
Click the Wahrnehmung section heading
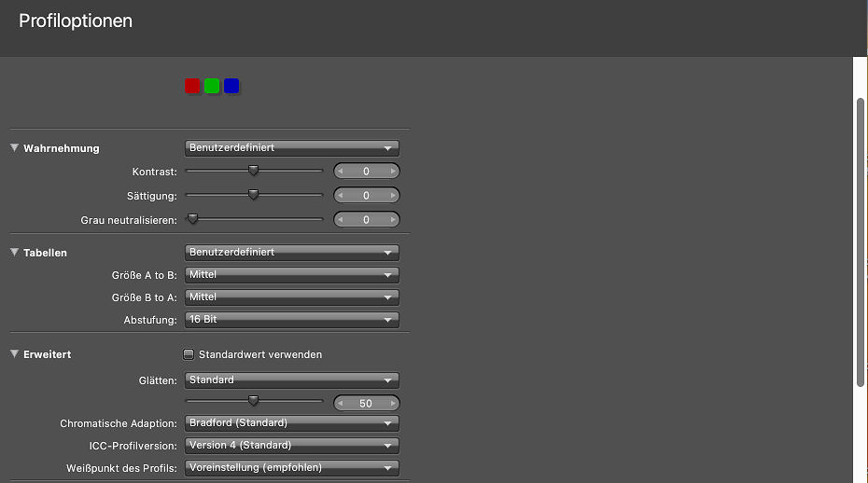[62, 148]
